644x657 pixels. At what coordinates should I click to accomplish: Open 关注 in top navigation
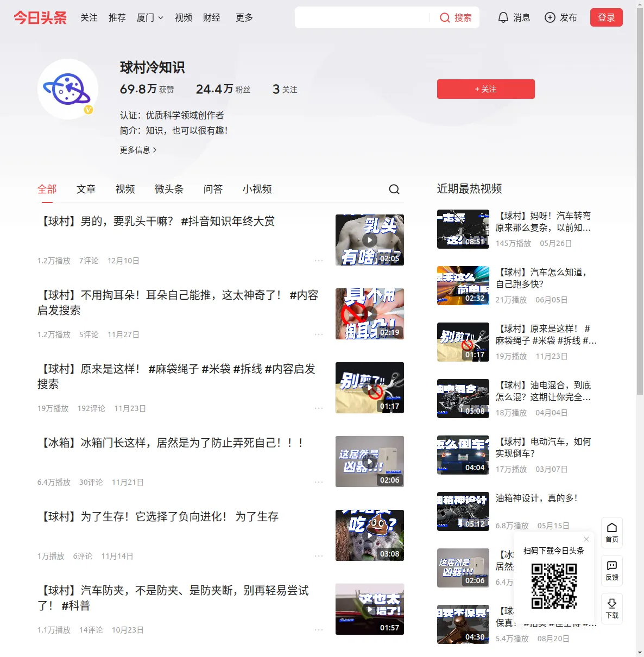(x=89, y=17)
